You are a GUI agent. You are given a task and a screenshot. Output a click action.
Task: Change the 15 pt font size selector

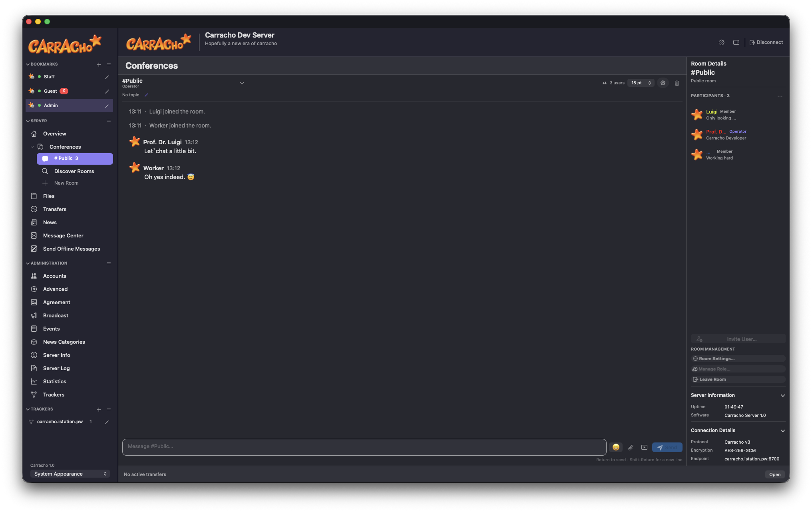[641, 83]
